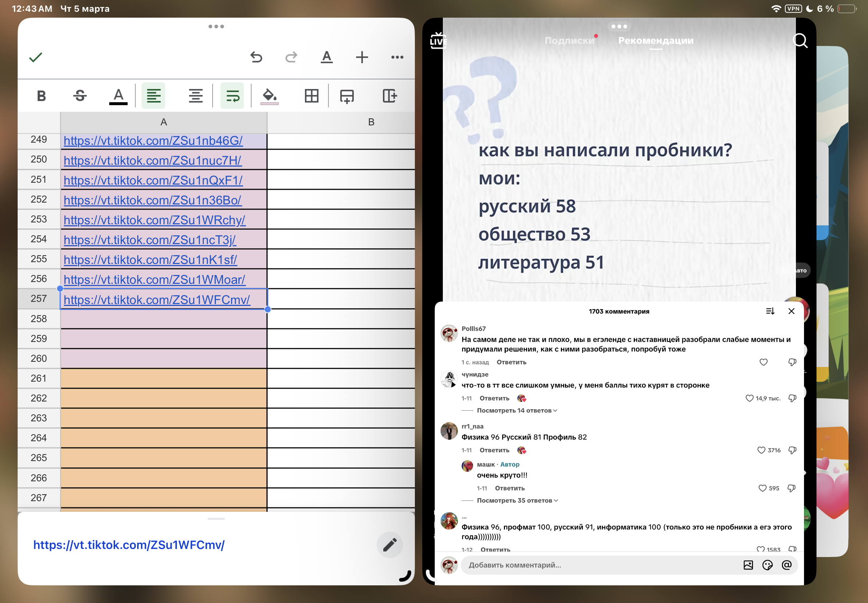Open link ending ZSu1nuc7H in row 250
Screen dimensions: 868x603
point(153,161)
